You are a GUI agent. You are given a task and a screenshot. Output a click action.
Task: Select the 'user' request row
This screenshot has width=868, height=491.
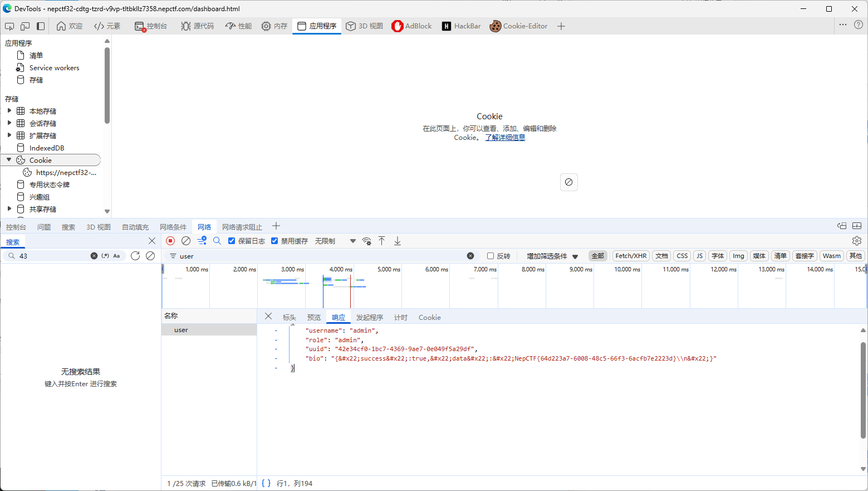209,330
